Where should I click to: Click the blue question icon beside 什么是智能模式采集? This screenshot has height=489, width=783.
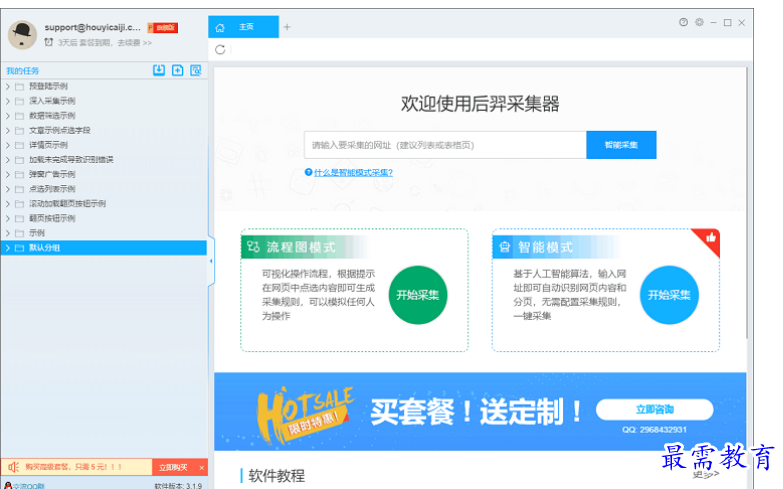point(308,172)
